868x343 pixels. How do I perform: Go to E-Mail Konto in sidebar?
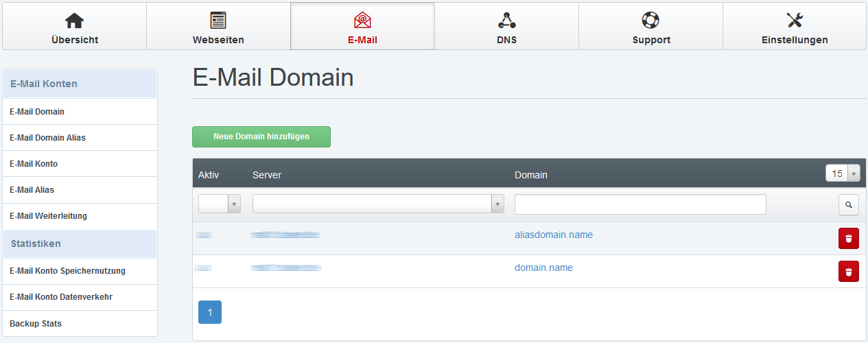34,164
